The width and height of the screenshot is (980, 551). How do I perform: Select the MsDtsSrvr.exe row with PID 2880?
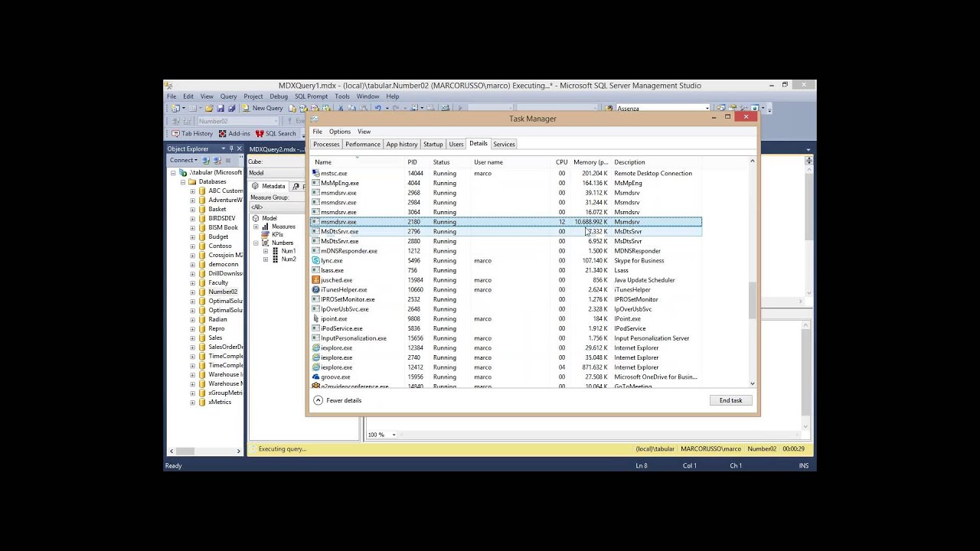[x=506, y=241]
